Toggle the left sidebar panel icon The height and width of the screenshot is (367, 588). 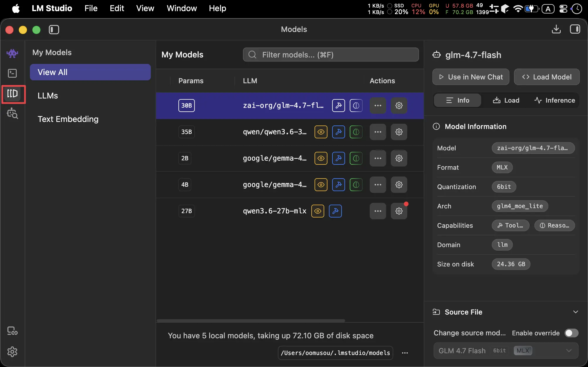click(x=54, y=30)
